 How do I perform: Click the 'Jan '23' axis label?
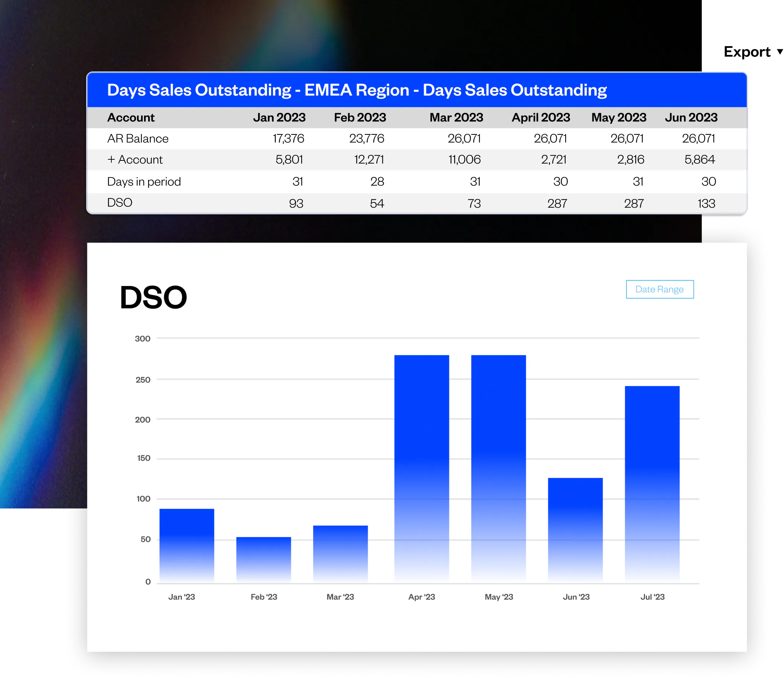(x=181, y=597)
